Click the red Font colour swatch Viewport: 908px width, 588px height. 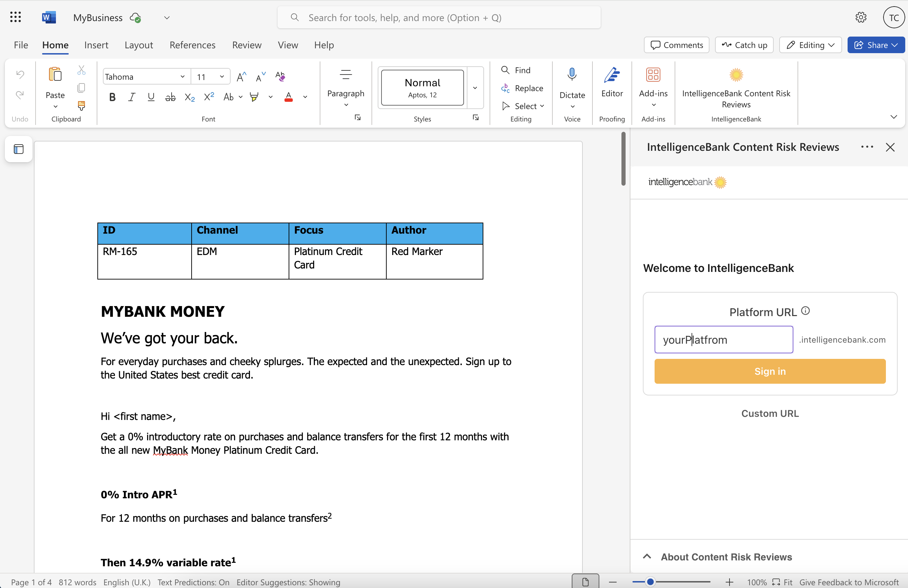click(x=288, y=97)
